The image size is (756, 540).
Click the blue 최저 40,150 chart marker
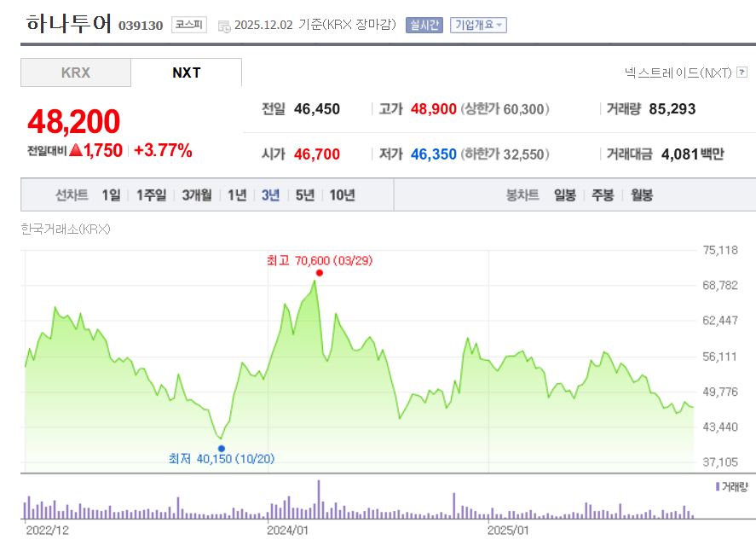tap(222, 449)
